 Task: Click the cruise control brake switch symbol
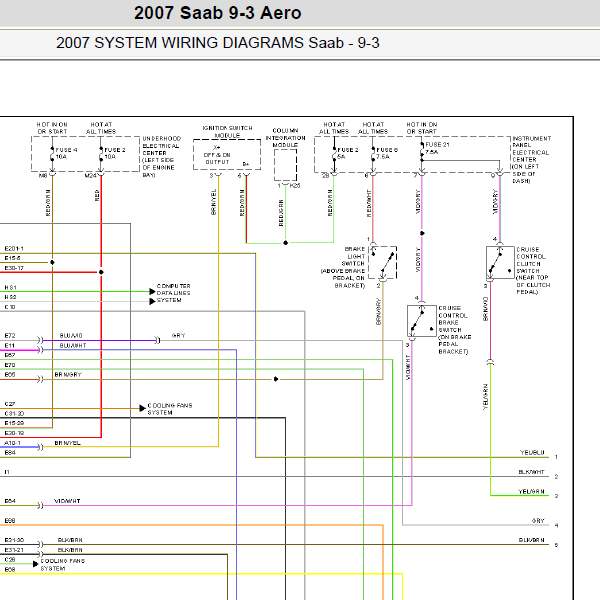click(x=422, y=321)
